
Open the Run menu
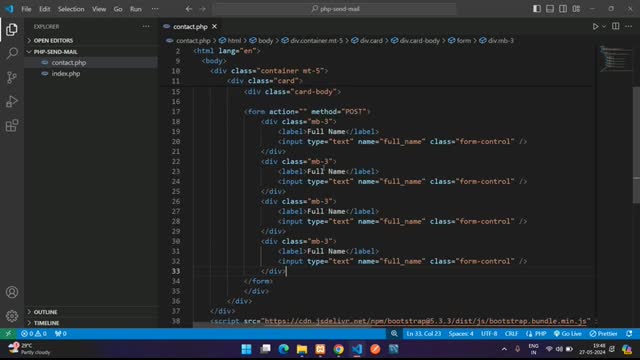(136, 9)
